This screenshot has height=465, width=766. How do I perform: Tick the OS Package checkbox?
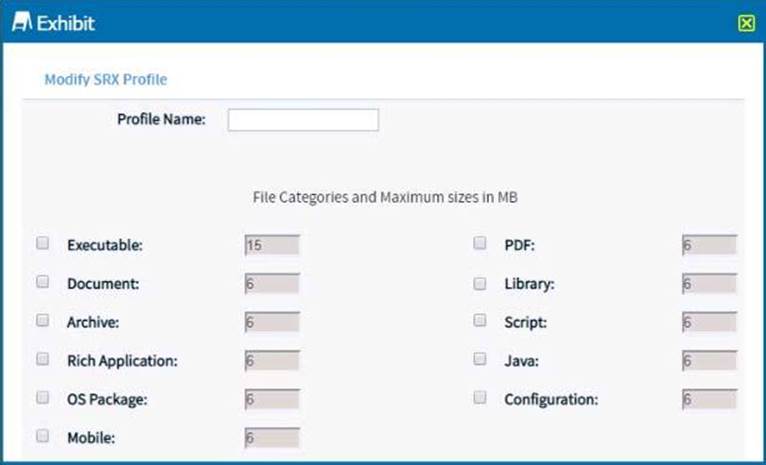[43, 398]
